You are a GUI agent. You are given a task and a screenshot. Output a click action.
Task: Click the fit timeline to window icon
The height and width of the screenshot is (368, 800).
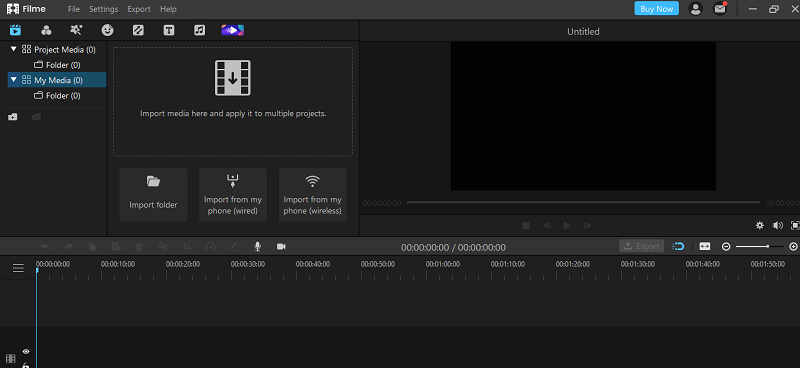(x=705, y=247)
